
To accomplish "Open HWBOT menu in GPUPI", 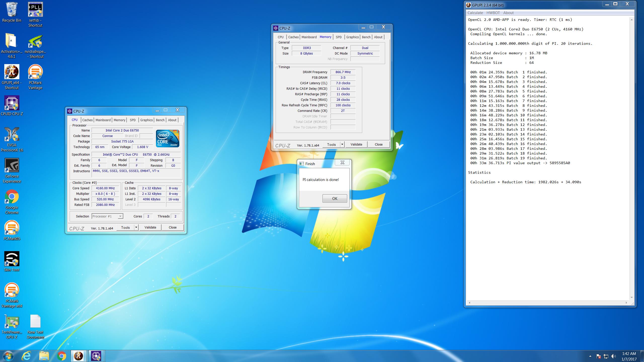I will (493, 13).
